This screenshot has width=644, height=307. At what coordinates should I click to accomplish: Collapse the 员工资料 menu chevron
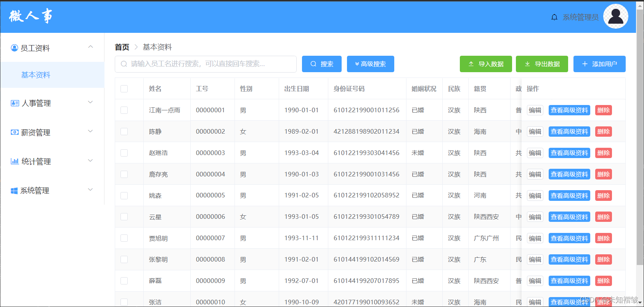90,47
